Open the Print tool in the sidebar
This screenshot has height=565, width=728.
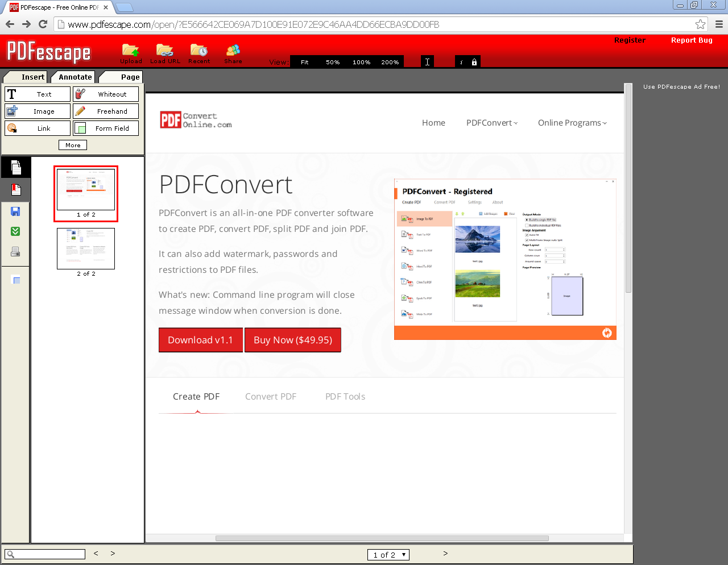pos(15,251)
